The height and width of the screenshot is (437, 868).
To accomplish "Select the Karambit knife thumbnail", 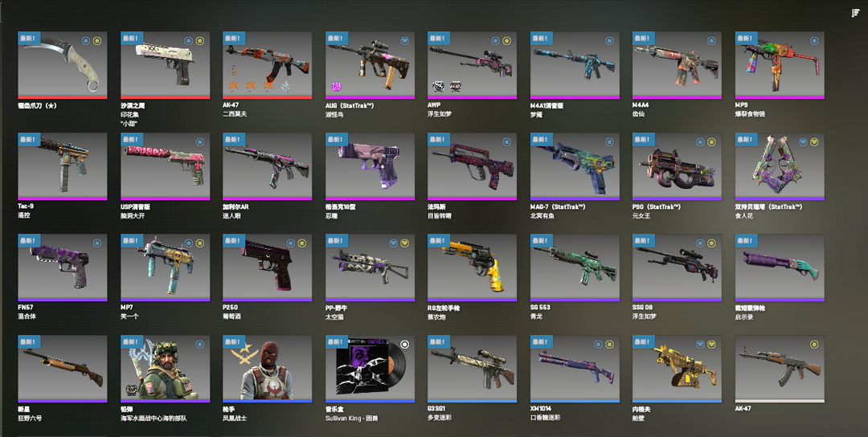I will [63, 65].
